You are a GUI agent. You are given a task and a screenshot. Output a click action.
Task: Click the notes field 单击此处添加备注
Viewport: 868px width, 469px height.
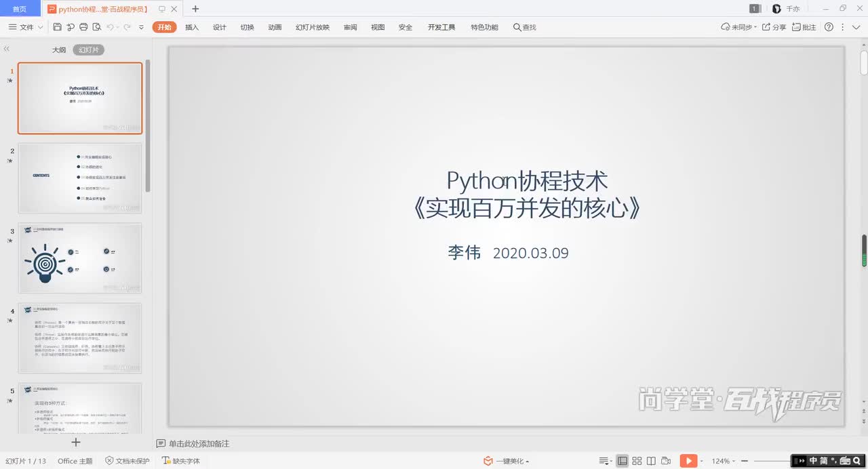(x=199, y=443)
